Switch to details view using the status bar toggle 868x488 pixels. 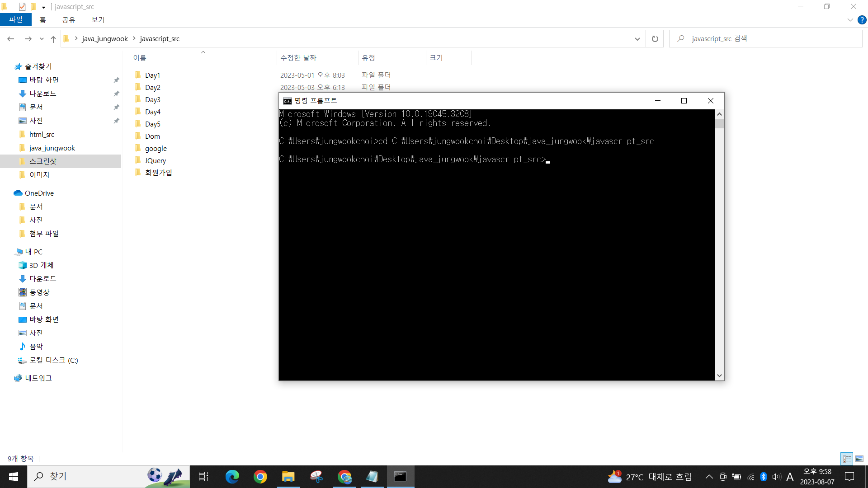tap(846, 458)
